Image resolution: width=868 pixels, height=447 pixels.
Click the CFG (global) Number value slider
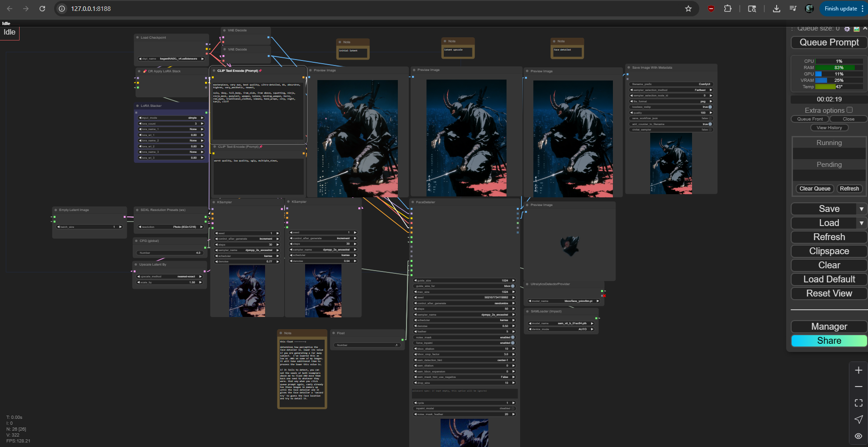pyautogui.click(x=170, y=253)
